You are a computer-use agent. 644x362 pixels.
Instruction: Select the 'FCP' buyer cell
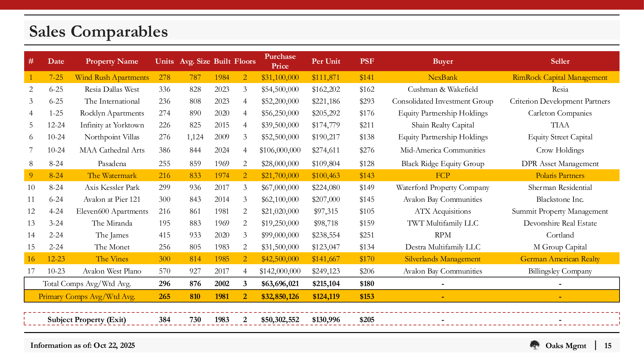click(443, 175)
